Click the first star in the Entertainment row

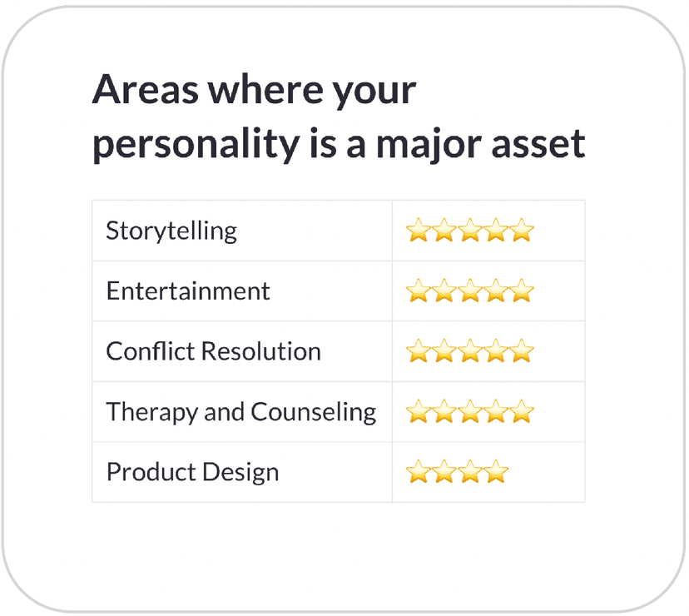pos(418,291)
